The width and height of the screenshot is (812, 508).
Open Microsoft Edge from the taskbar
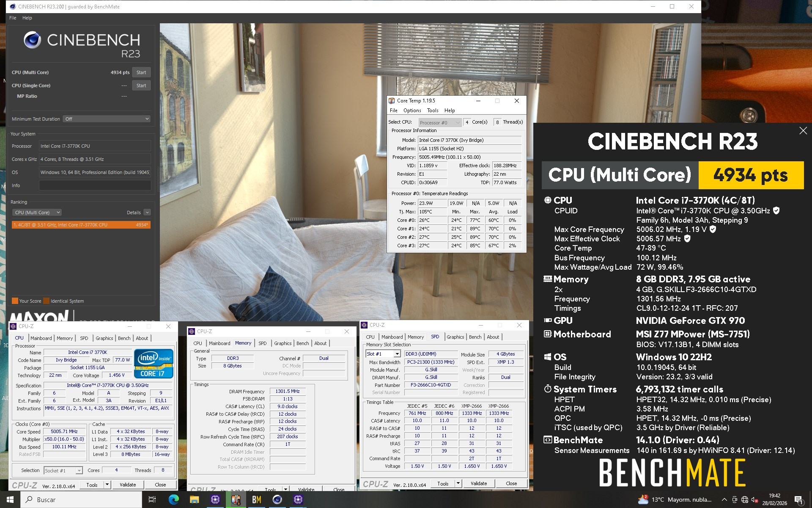click(173, 500)
